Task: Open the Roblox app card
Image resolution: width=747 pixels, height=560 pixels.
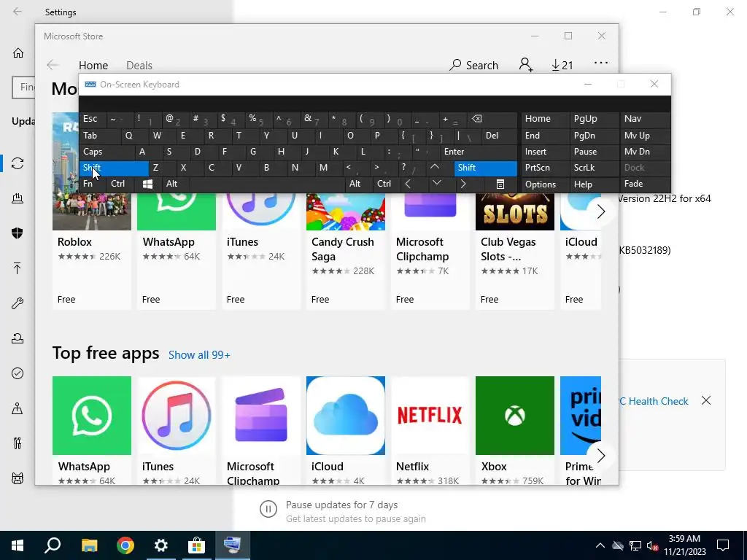Action: pos(91,251)
